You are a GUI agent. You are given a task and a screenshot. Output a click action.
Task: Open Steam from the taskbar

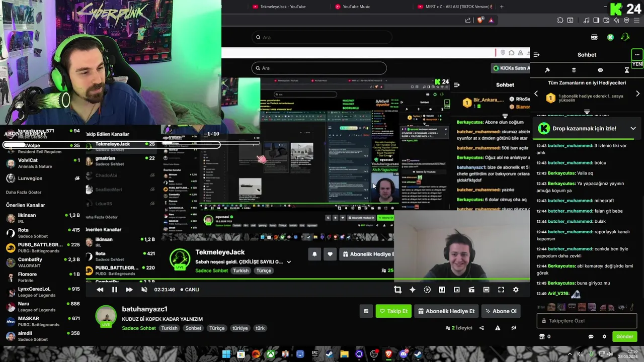coord(329,354)
